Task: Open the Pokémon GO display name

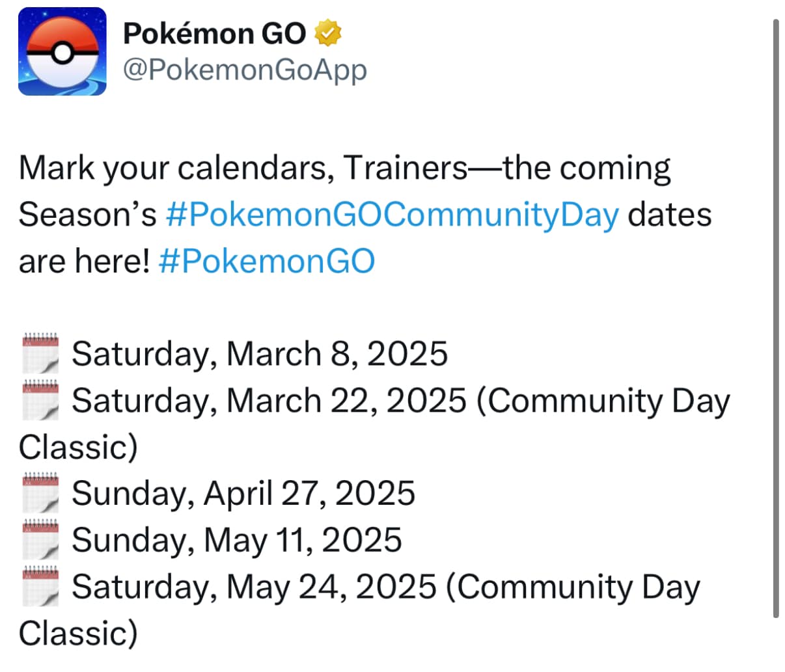Action: point(214,33)
